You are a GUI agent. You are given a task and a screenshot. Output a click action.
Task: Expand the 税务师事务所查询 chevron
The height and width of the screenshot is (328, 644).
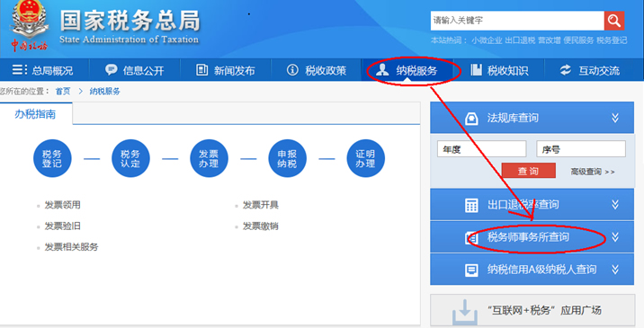point(615,237)
